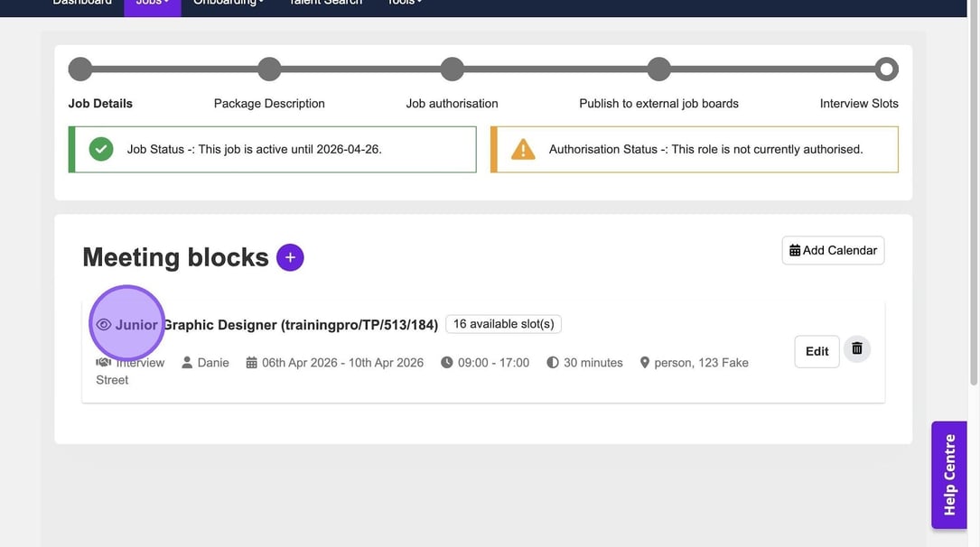
Task: Click the orange authorisation warning triangle icon
Action: point(523,150)
